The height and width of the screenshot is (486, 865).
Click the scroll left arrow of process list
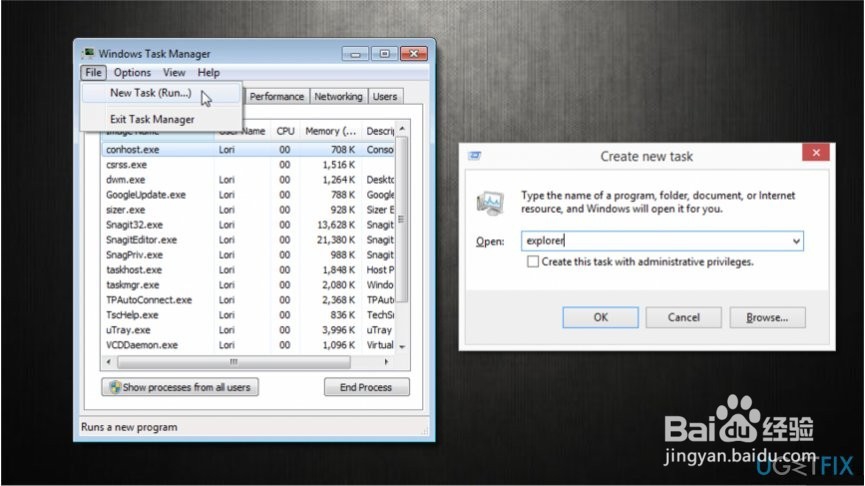tap(109, 362)
